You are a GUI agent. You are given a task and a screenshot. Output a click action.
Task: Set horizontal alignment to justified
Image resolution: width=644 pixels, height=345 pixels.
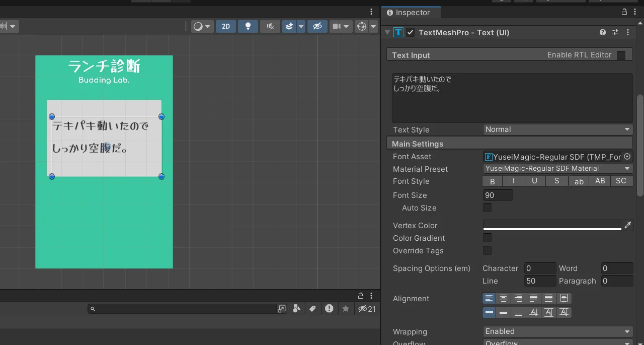pos(534,299)
